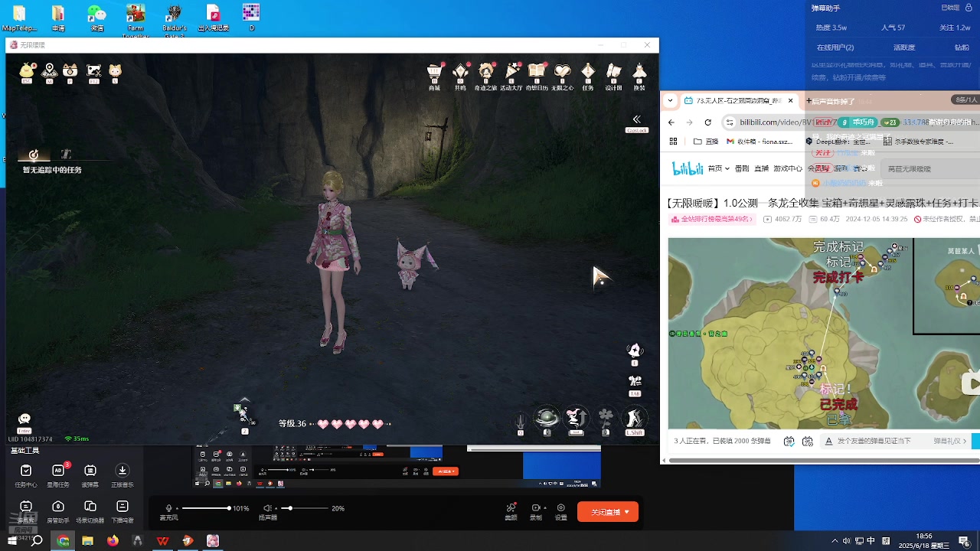Expand speaker device arrow next to speaker icon

276,508
